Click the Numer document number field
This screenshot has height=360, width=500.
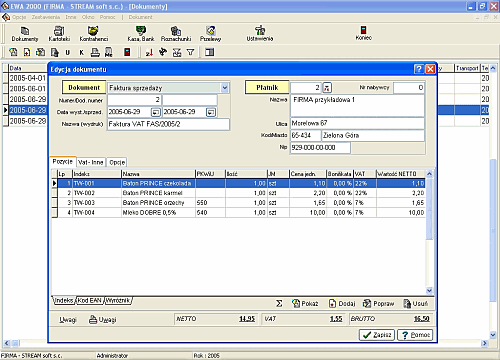coord(134,100)
